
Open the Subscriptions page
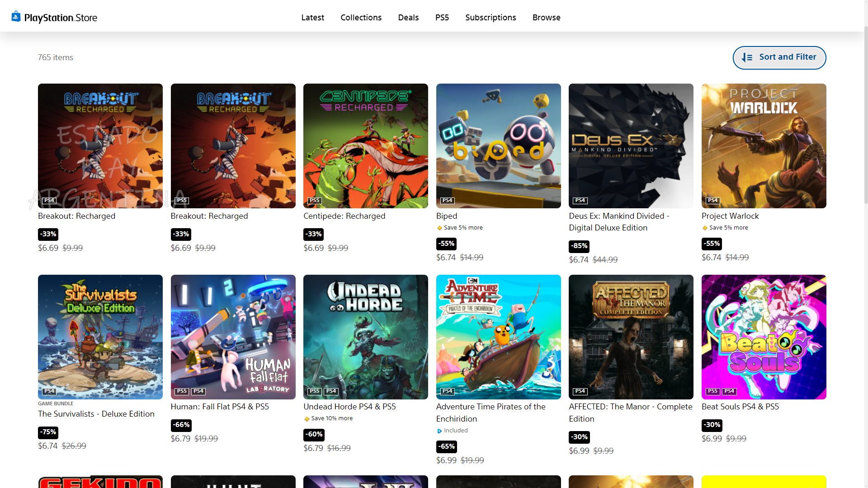[x=491, y=17]
